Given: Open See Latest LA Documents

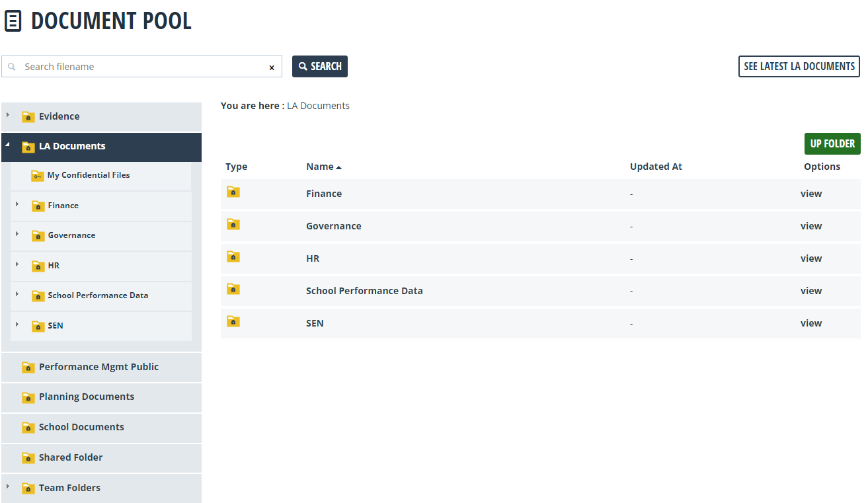Looking at the screenshot, I should point(799,66).
